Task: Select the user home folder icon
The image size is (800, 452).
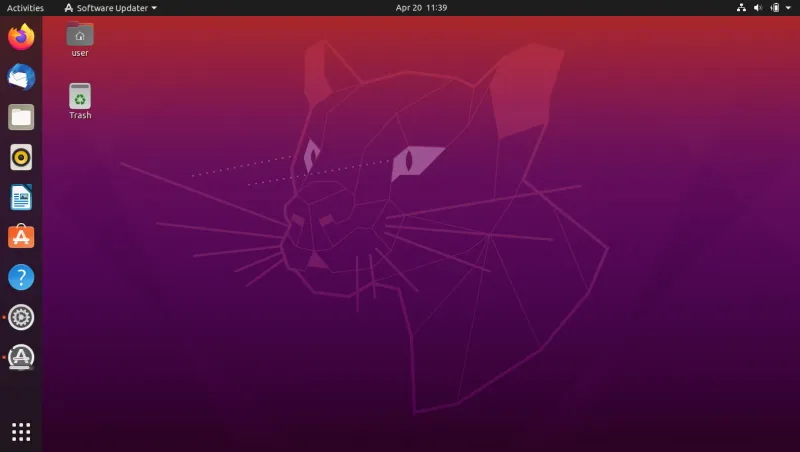Action: click(x=80, y=35)
